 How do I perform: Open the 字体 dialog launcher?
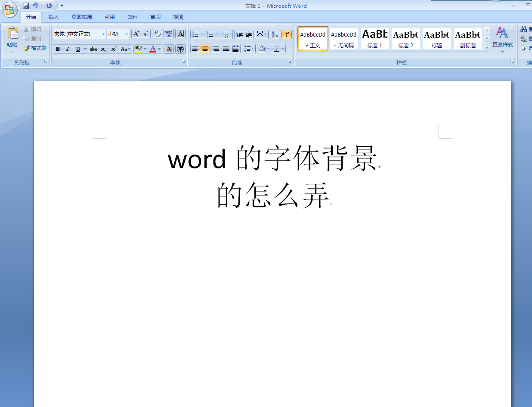click(183, 62)
